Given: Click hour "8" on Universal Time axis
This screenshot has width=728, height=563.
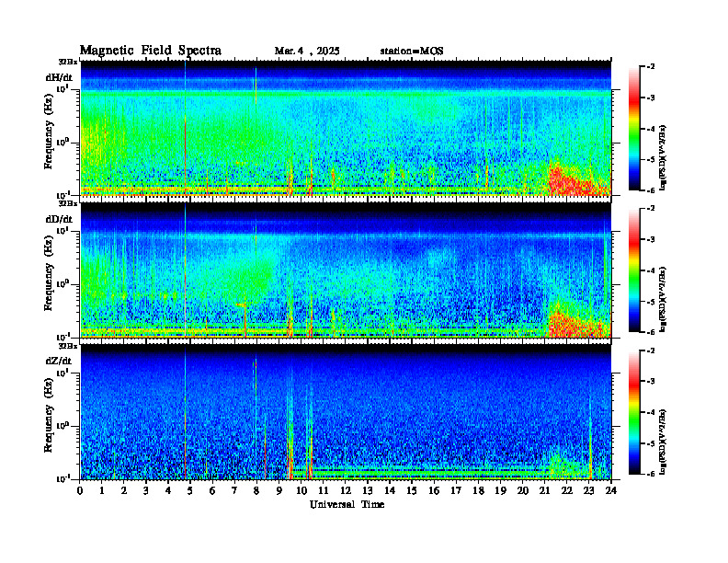Looking at the screenshot, I should coord(256,490).
